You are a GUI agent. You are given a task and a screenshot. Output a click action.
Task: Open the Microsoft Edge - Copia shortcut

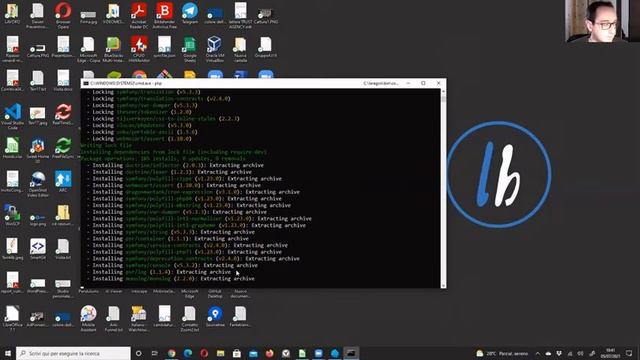click(x=88, y=49)
